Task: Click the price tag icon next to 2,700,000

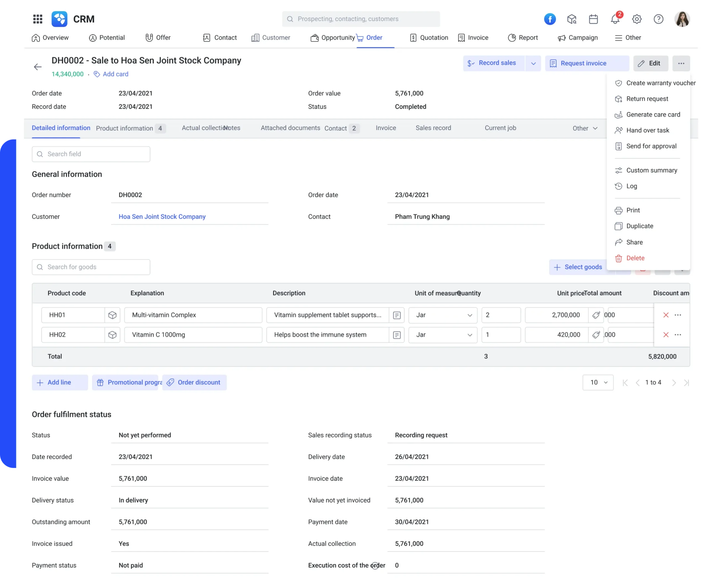Action: tap(597, 315)
